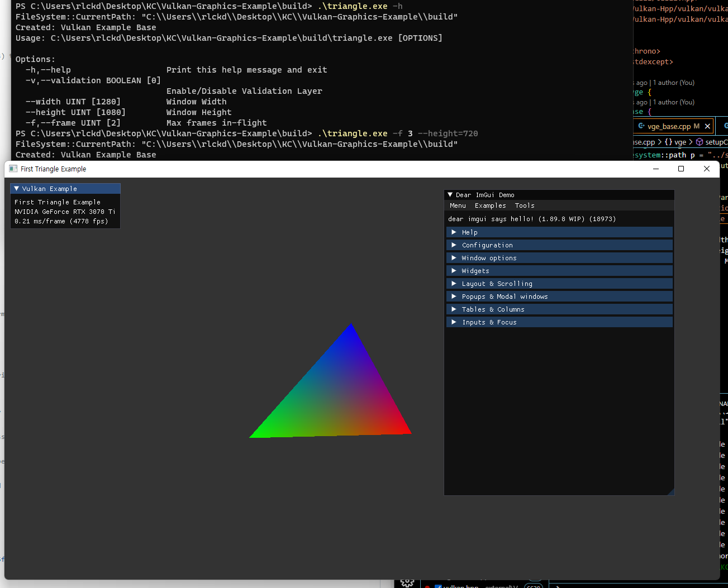Open the Menu item in ImGui Demo
728x588 pixels.
click(x=458, y=205)
